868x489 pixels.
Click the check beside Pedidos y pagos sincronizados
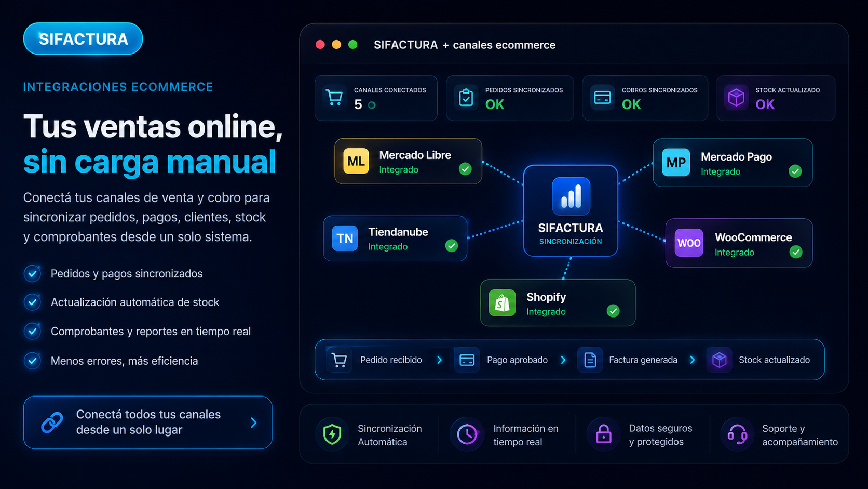pyautogui.click(x=32, y=273)
